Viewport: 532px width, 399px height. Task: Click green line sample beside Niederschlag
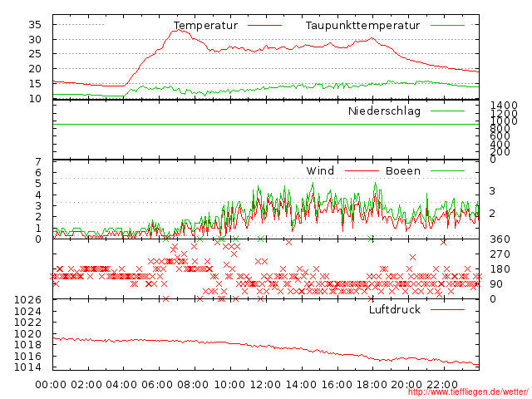tap(447, 111)
